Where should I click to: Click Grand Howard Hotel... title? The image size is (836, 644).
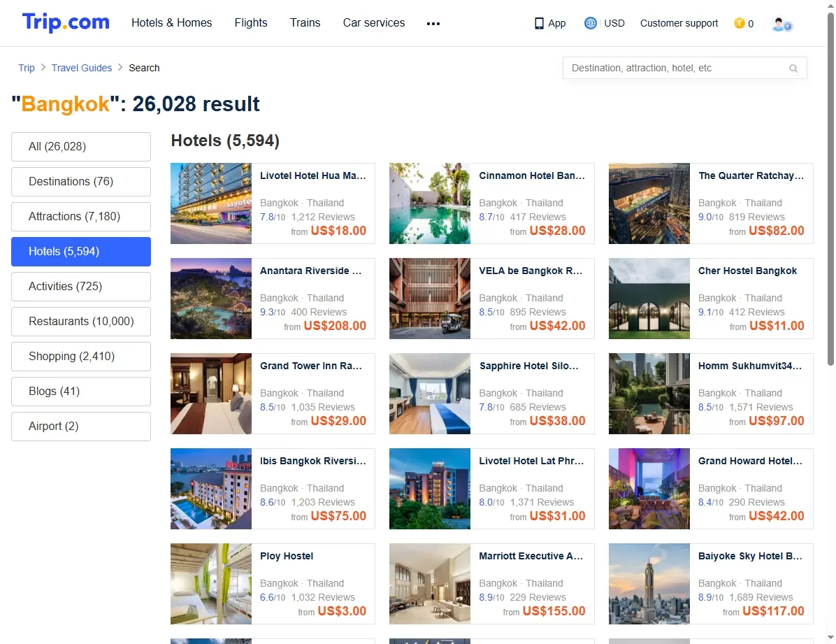coord(750,461)
